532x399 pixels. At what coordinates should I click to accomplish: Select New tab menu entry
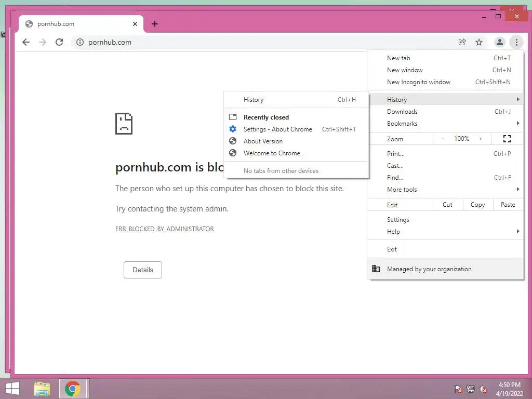pos(445,58)
